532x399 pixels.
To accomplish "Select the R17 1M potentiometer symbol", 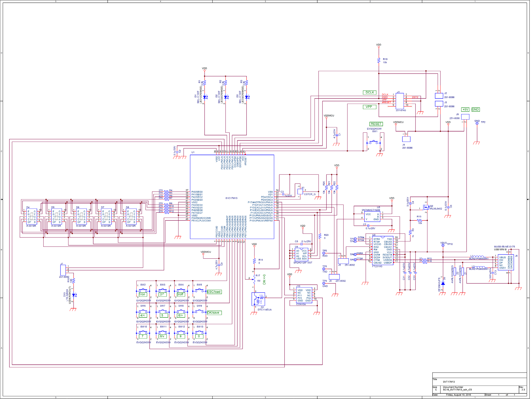I will coord(254,278).
